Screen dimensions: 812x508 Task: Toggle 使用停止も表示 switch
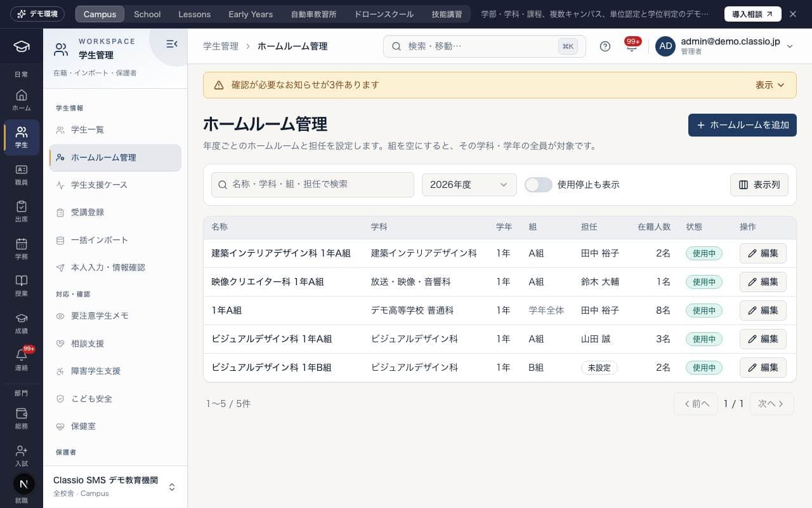point(539,185)
